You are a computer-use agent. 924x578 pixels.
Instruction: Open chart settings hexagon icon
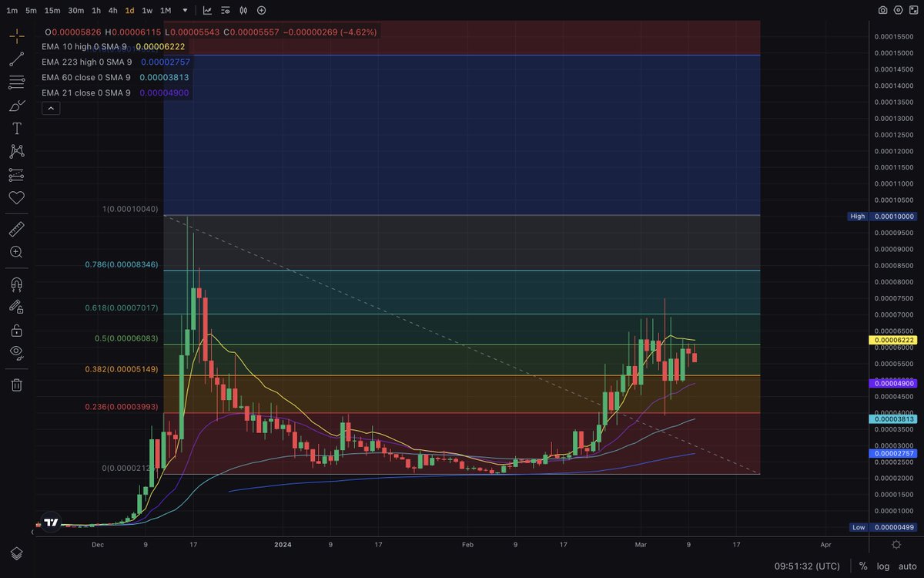point(898,11)
